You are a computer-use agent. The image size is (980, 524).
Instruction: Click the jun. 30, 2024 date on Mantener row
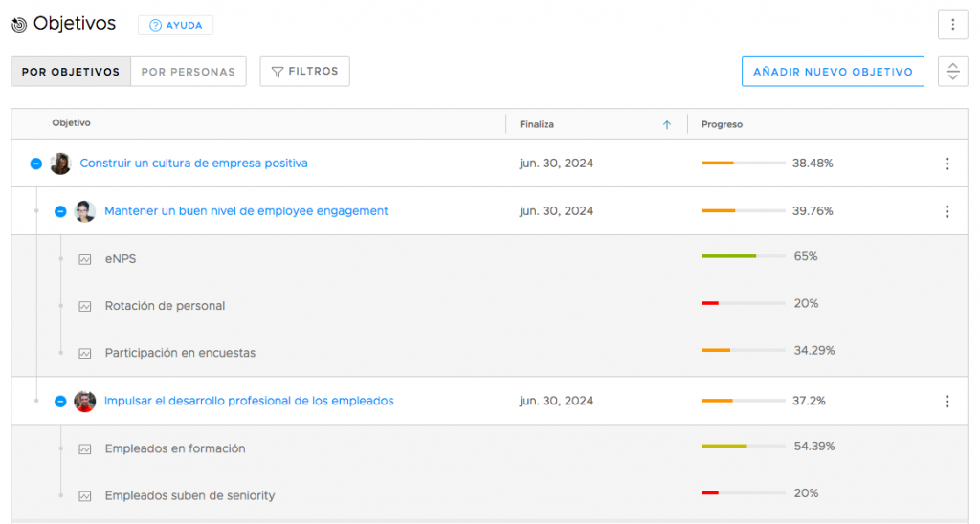click(556, 211)
